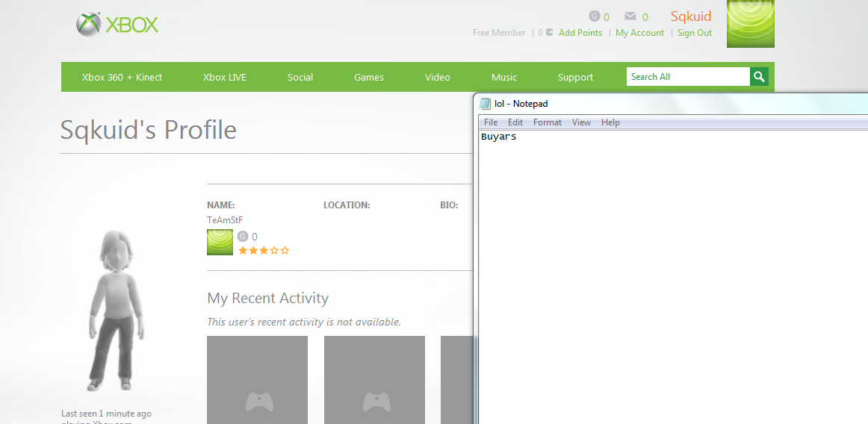Open the My Account link
Viewport: 868px width, 424px height.
coord(639,33)
